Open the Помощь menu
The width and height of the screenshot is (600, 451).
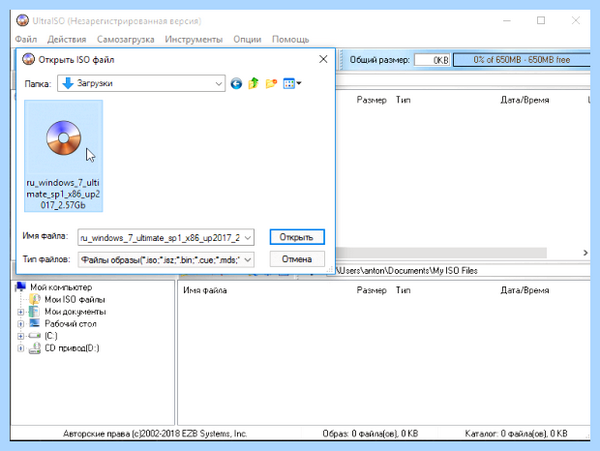pos(290,39)
